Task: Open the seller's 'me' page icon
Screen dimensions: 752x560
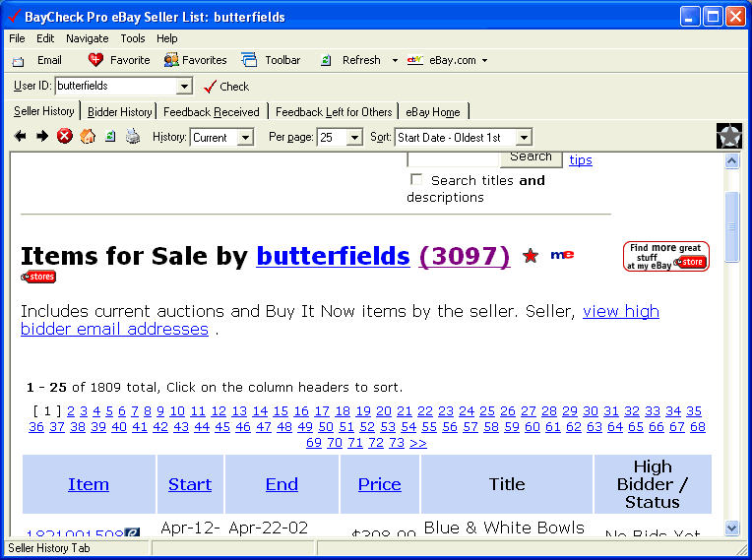Action: coord(562,255)
